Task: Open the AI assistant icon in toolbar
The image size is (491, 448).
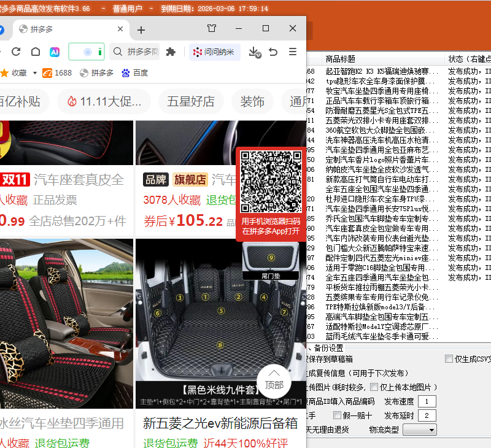Action: (55, 52)
